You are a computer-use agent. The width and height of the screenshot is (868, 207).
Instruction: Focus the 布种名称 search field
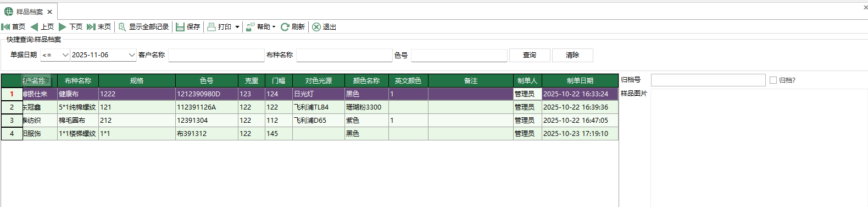[344, 55]
